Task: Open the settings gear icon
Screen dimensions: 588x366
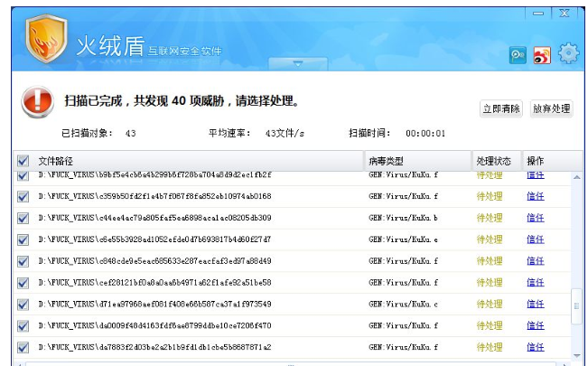Action: pyautogui.click(x=568, y=53)
